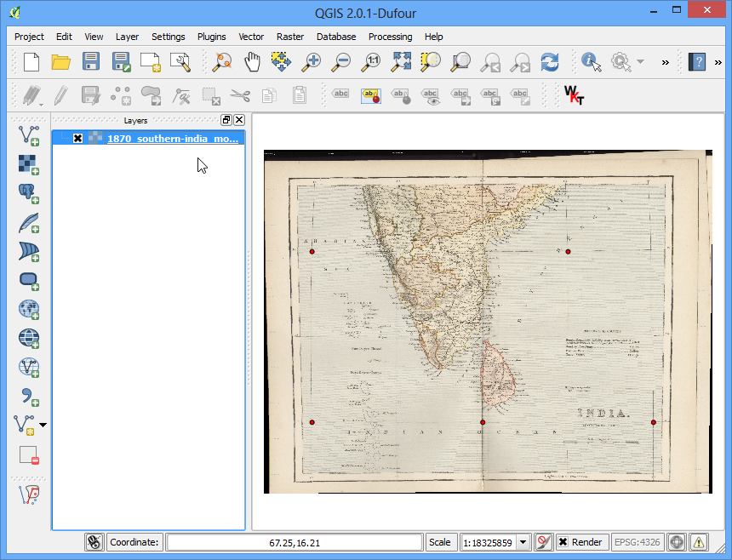
Task: Close the Layers panel
Action: pyautogui.click(x=239, y=120)
